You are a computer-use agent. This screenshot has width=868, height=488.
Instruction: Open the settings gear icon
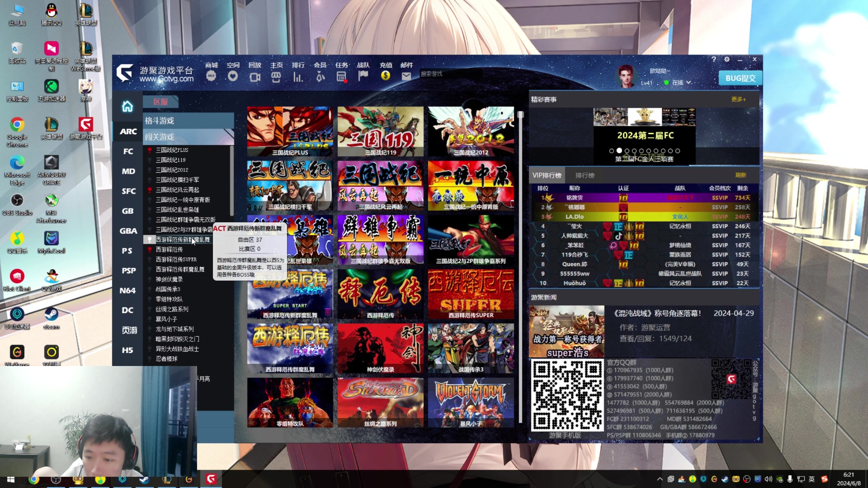click(726, 59)
